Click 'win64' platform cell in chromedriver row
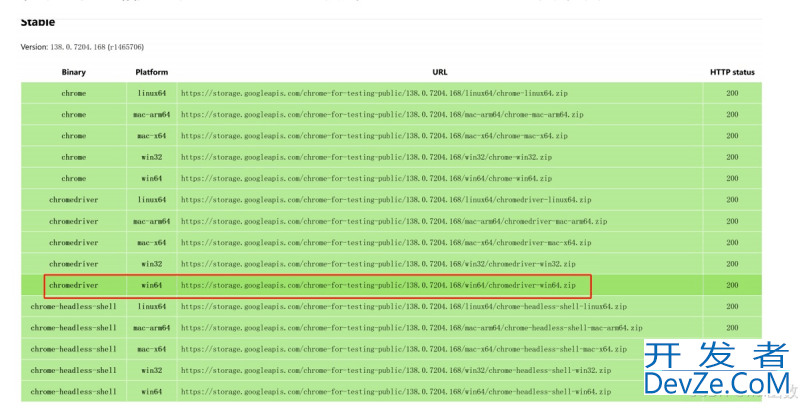The image size is (800, 405). [152, 286]
